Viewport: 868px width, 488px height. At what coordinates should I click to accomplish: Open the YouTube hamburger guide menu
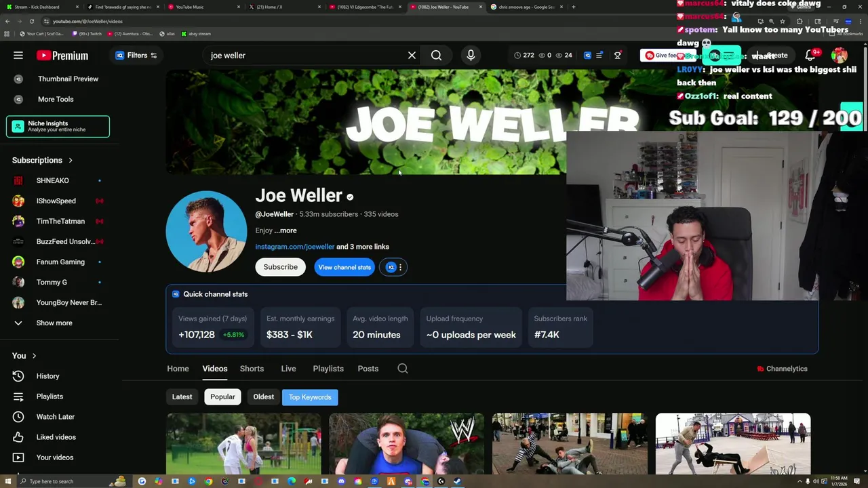[x=18, y=56]
